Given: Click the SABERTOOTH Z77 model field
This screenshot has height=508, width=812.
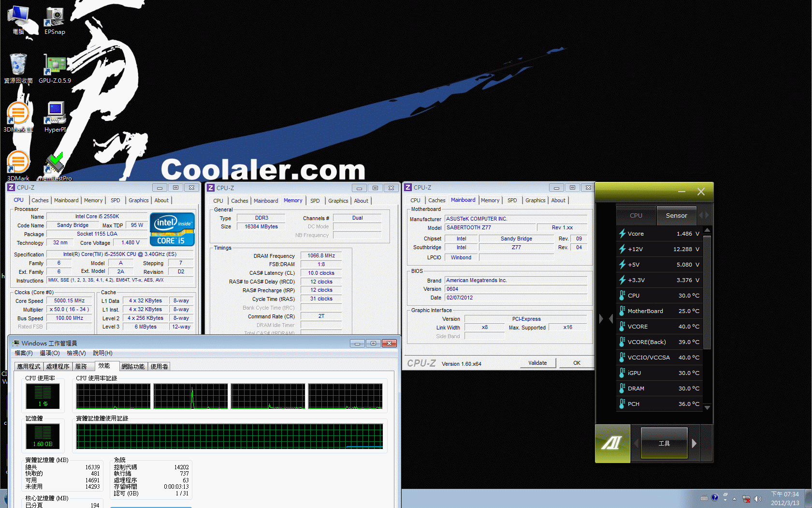Looking at the screenshot, I should 490,227.
